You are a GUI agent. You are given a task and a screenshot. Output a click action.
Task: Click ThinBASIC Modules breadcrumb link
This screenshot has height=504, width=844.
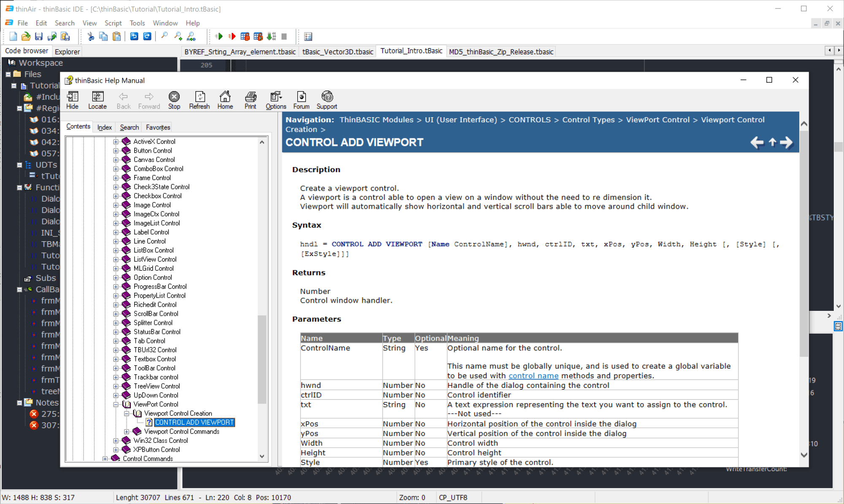376,120
